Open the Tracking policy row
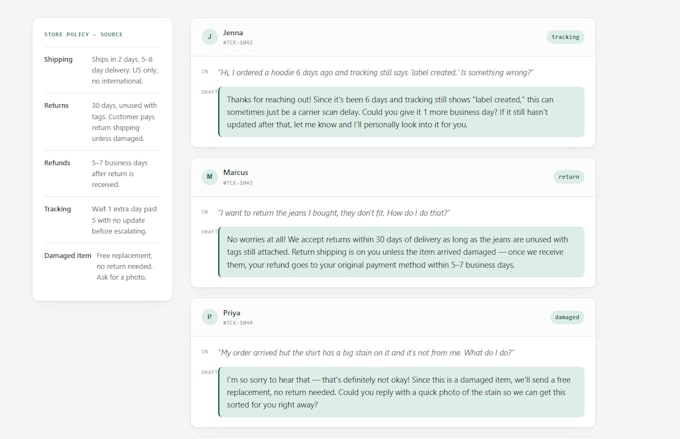The width and height of the screenshot is (680, 439). pos(102,220)
